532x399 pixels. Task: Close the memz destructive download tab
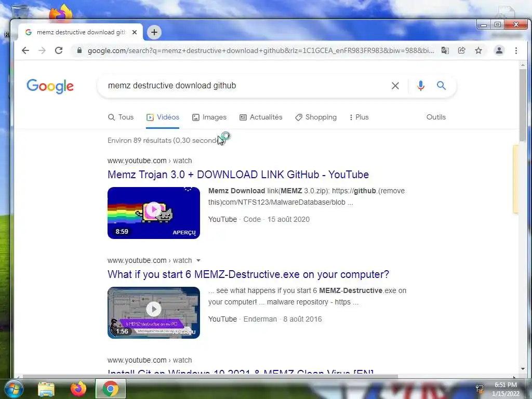135,32
